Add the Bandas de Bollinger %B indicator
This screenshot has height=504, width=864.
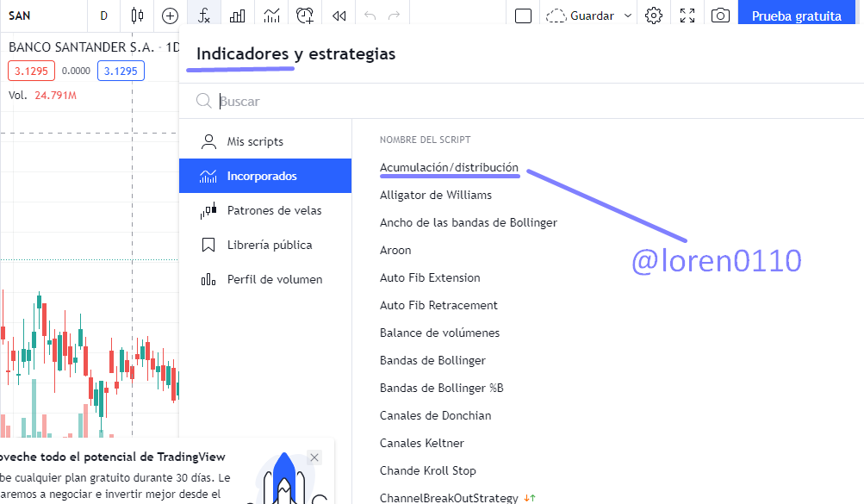pos(441,388)
